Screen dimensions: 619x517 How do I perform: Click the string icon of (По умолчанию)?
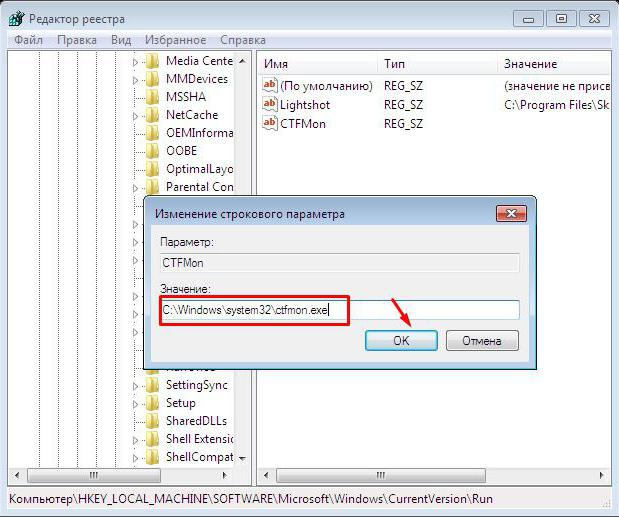click(x=270, y=85)
